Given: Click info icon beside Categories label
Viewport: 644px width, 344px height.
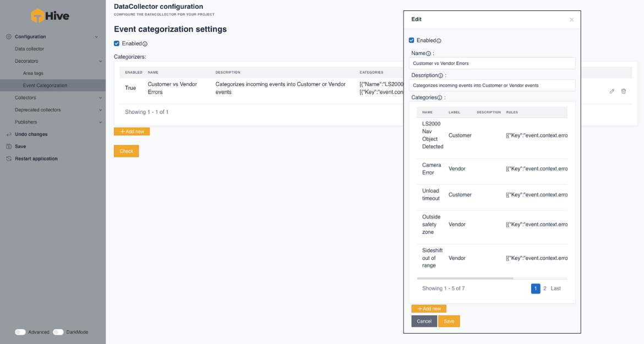Looking at the screenshot, I should coord(439,98).
